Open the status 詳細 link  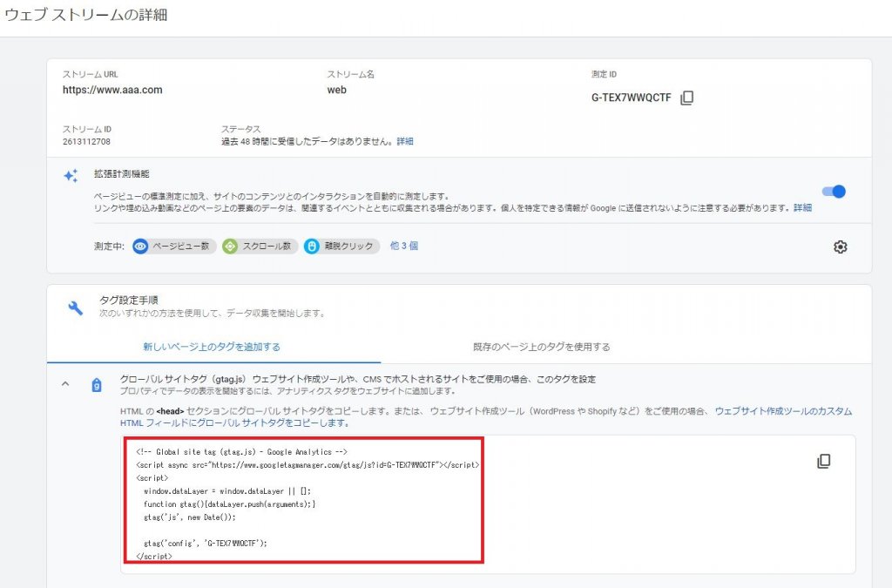(405, 142)
